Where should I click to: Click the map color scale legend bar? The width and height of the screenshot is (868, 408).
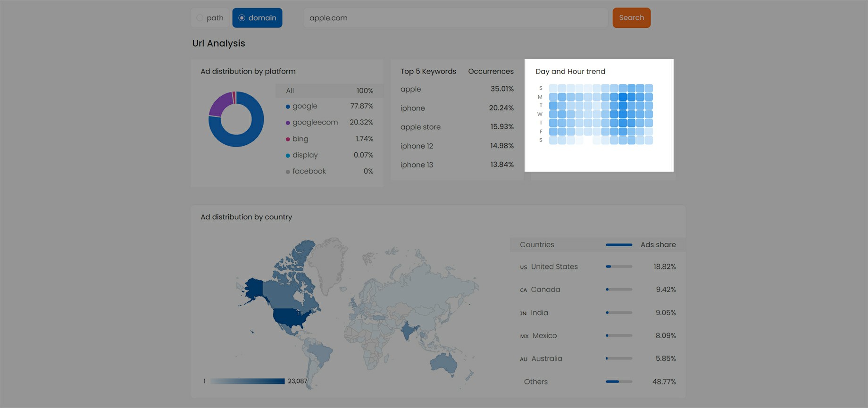[247, 381]
